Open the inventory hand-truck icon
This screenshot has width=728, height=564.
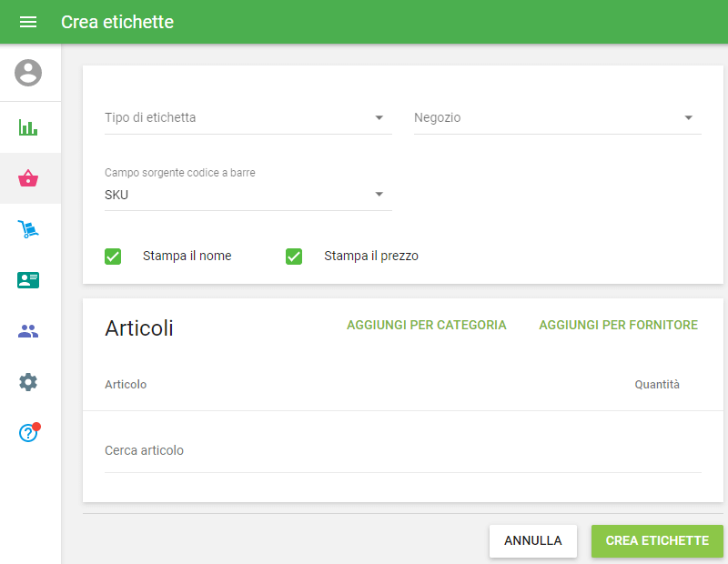click(28, 229)
